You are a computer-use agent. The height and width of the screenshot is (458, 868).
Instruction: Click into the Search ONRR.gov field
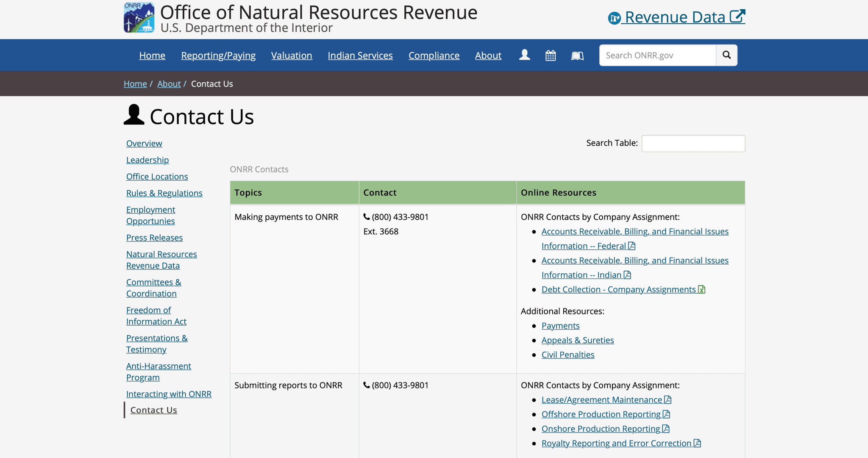point(657,55)
